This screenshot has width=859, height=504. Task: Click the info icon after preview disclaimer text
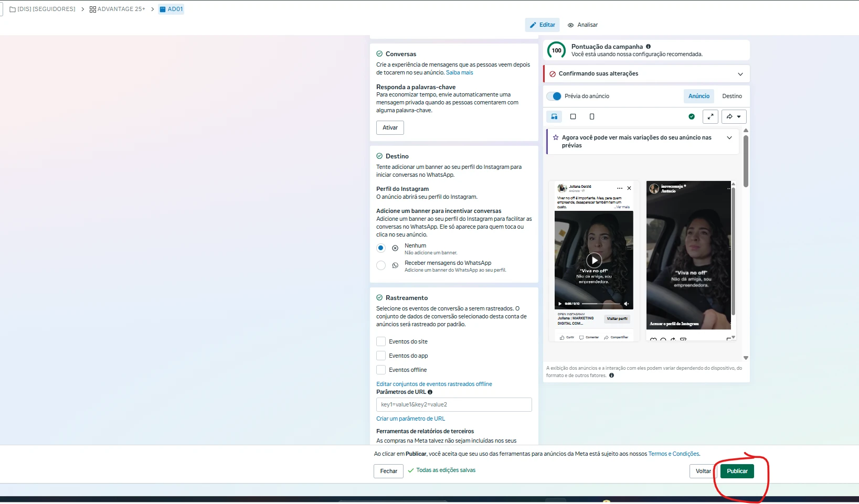[x=611, y=376]
